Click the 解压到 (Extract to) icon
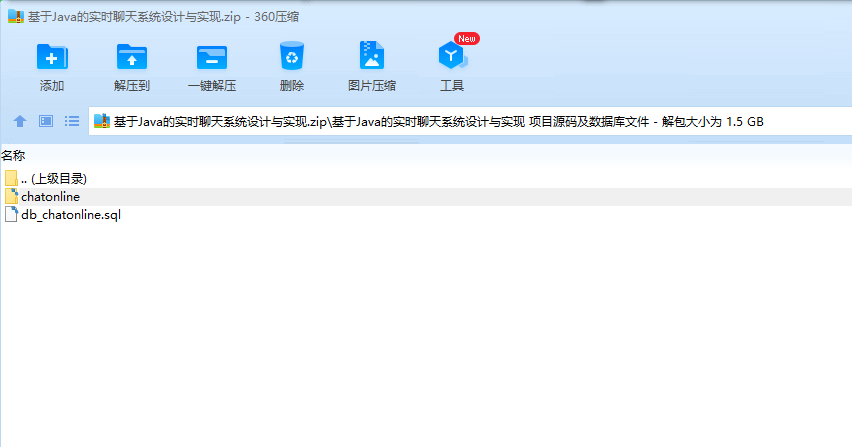The height and width of the screenshot is (447, 852). pos(131,57)
